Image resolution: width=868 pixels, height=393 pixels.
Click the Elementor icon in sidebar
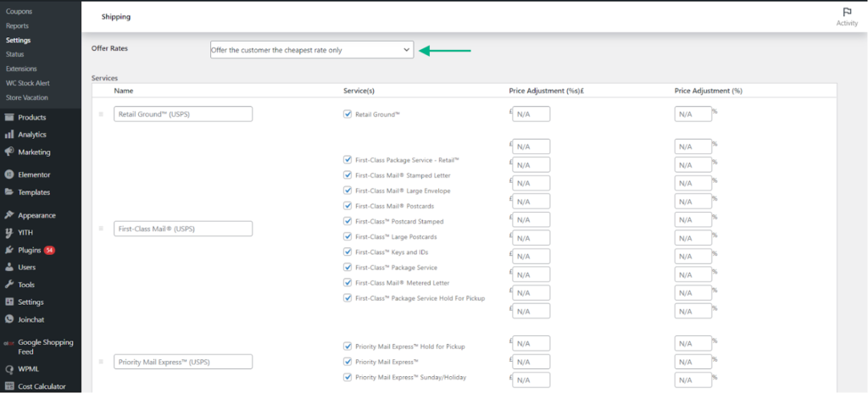[9, 174]
